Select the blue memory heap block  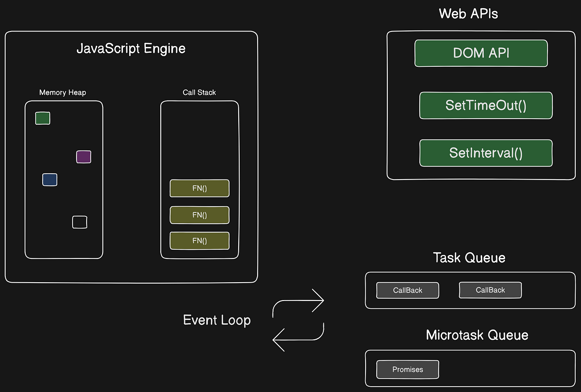coord(49,180)
